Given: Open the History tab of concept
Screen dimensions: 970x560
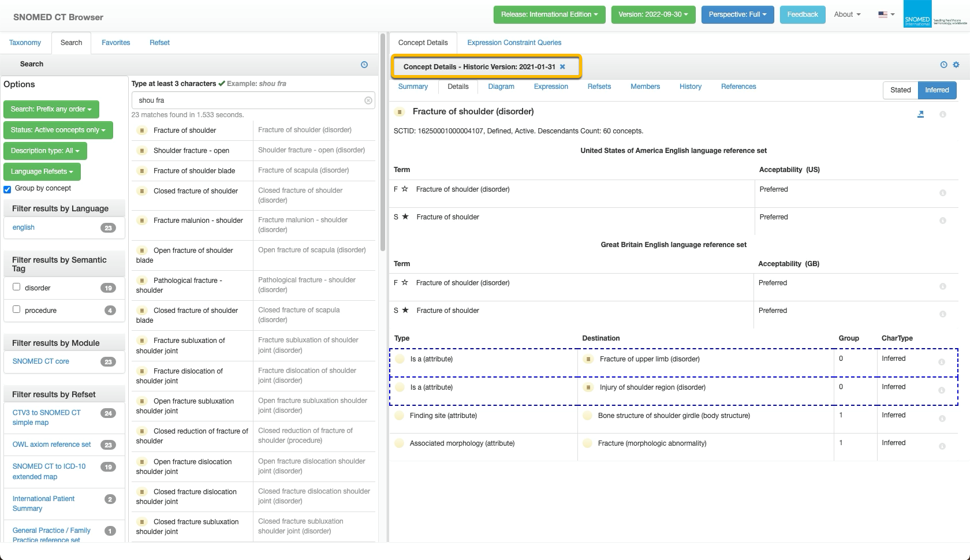Looking at the screenshot, I should point(690,87).
